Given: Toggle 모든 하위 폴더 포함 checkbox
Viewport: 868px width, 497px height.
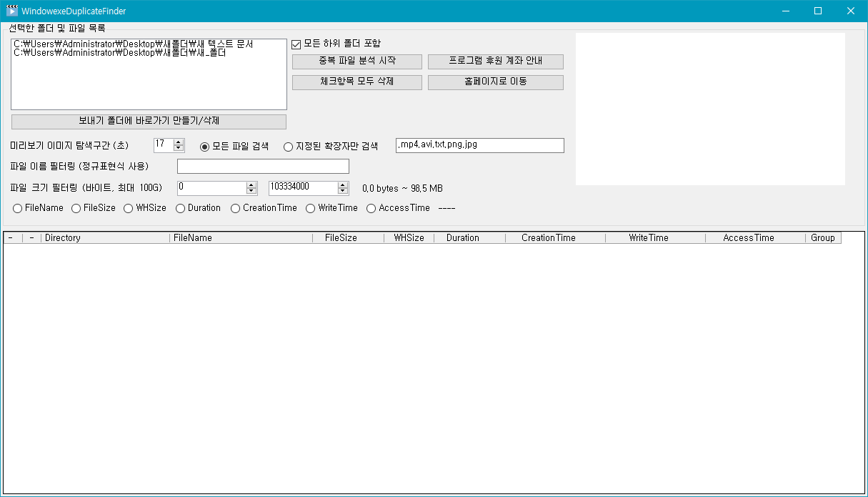Looking at the screenshot, I should (x=336, y=44).
